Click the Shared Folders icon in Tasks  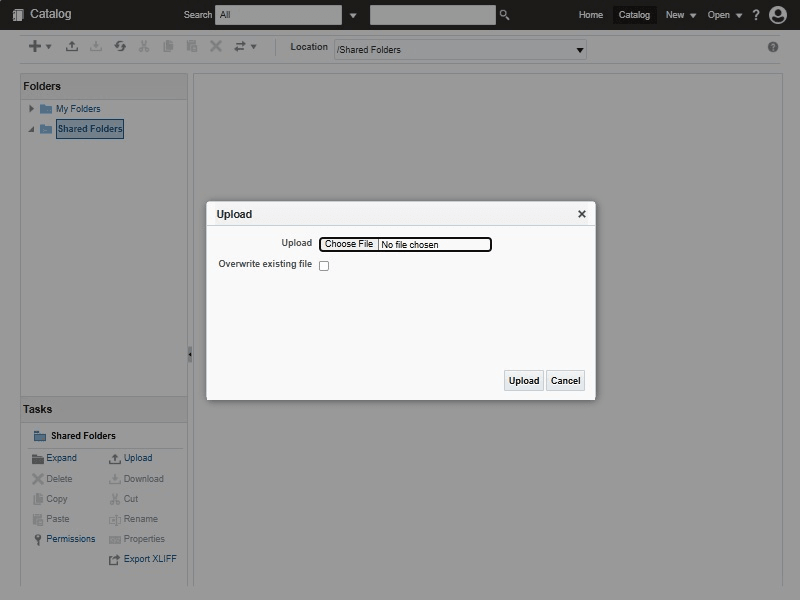40,436
